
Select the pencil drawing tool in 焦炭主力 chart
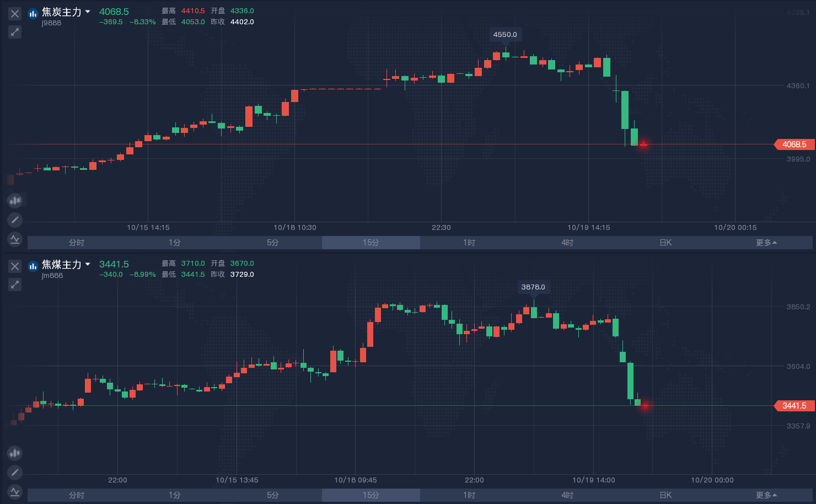15,220
